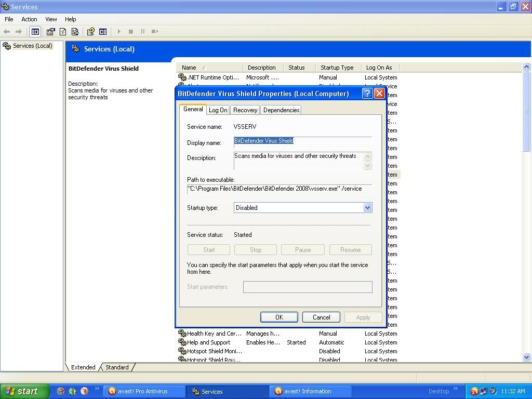Close the BitDefender Virus Shield Properties dialog
The height and width of the screenshot is (399, 532).
(x=379, y=94)
